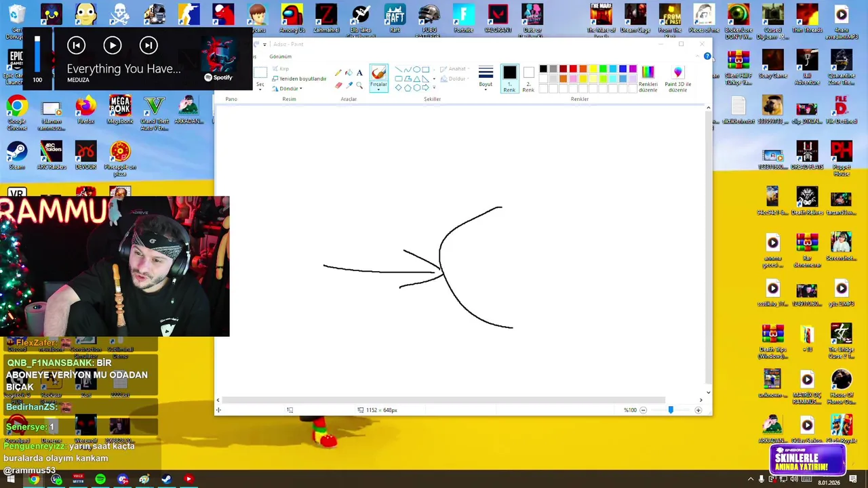The width and height of the screenshot is (868, 488).
Task: Play the track in media overlay
Action: tap(113, 45)
